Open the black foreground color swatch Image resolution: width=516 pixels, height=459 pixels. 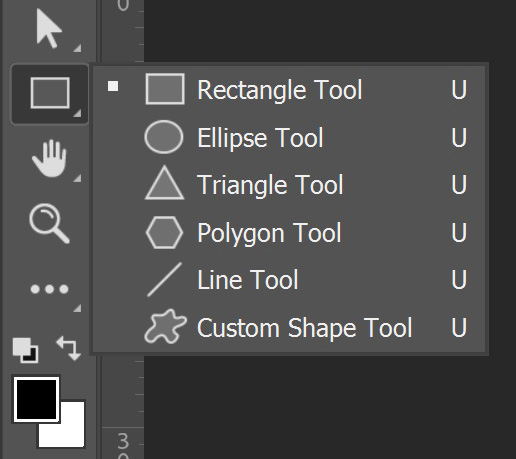36,400
